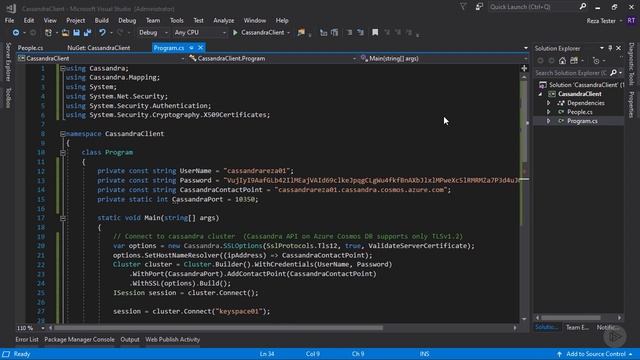Collapse the CassandraClient project node
The width and height of the screenshot is (640, 360).
(x=540, y=94)
